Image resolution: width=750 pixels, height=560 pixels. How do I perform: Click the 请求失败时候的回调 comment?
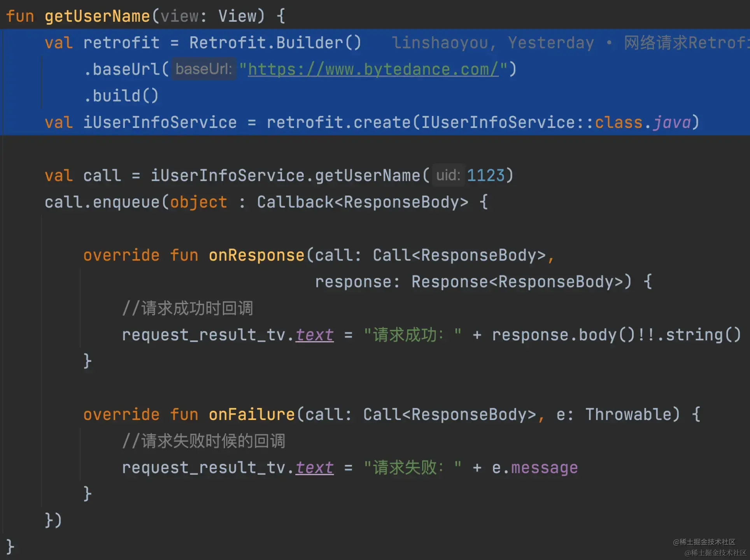coord(203,441)
